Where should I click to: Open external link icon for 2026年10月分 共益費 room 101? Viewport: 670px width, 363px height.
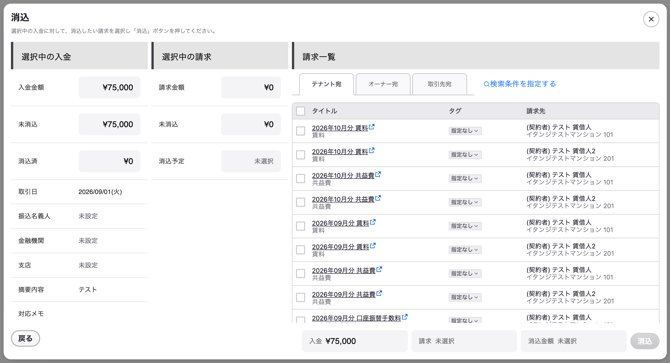(378, 174)
